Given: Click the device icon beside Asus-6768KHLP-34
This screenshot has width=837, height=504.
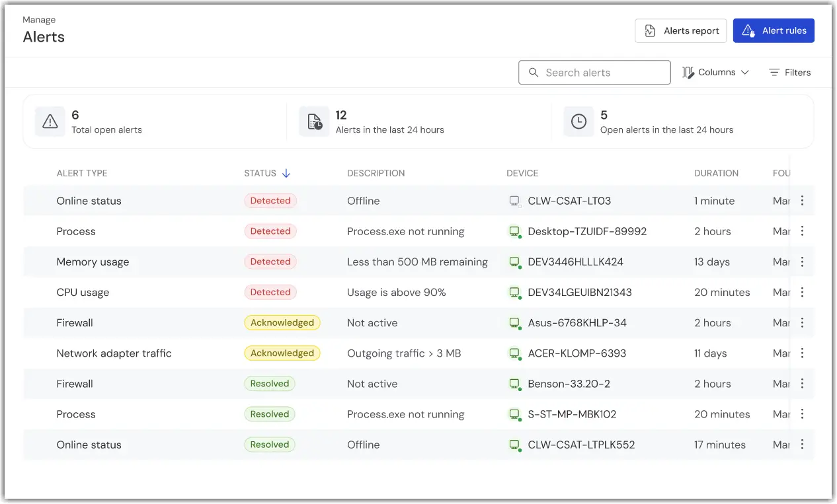Looking at the screenshot, I should (514, 322).
